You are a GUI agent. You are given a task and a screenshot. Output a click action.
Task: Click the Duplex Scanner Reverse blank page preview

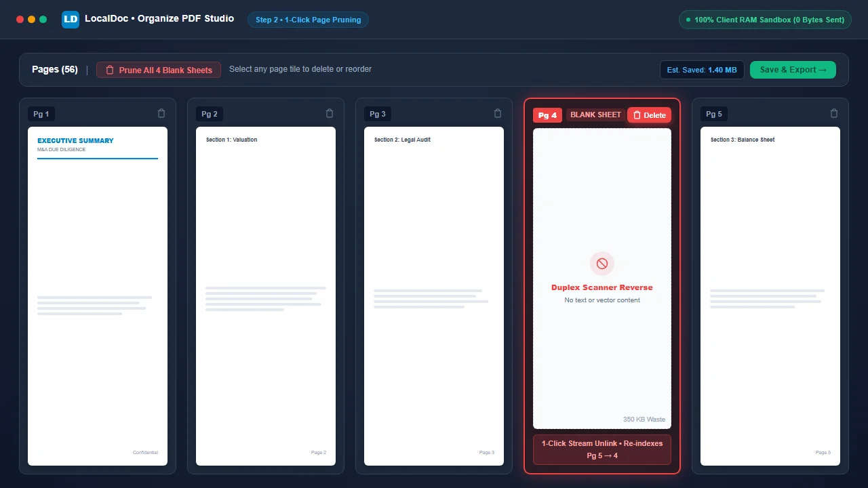[602, 279]
